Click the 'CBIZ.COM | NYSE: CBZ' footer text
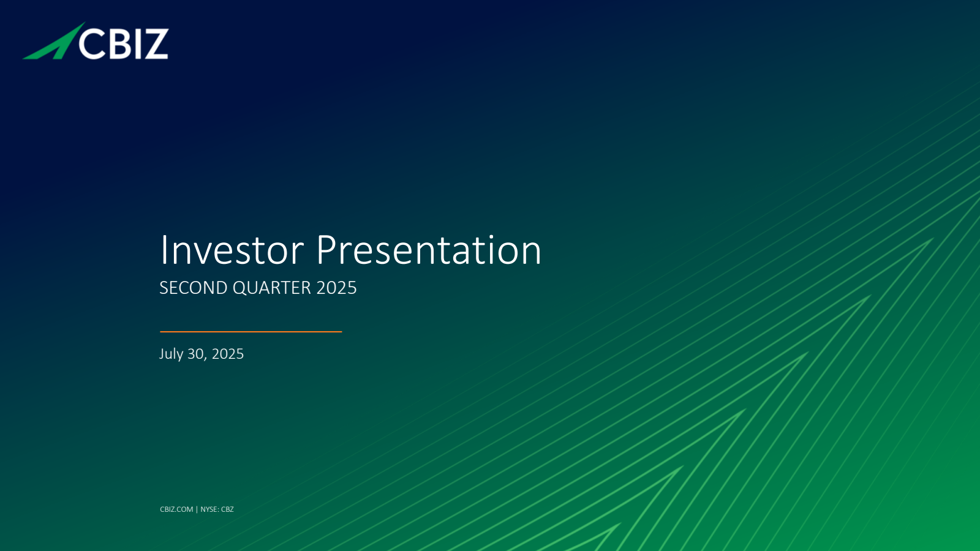Viewport: 980px width, 551px height. tap(197, 509)
